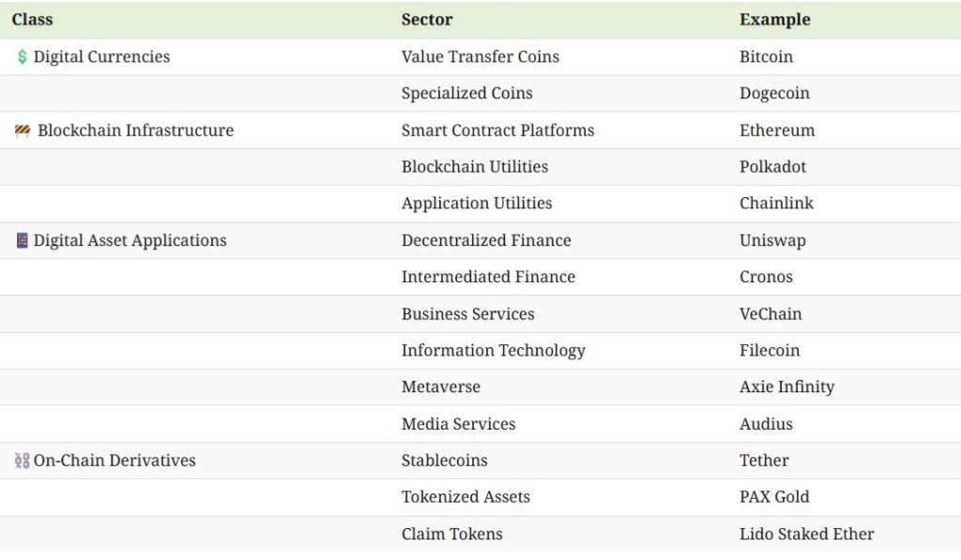The width and height of the screenshot is (961, 560).
Task: Click the Digital Currencies class label
Action: pos(101,57)
